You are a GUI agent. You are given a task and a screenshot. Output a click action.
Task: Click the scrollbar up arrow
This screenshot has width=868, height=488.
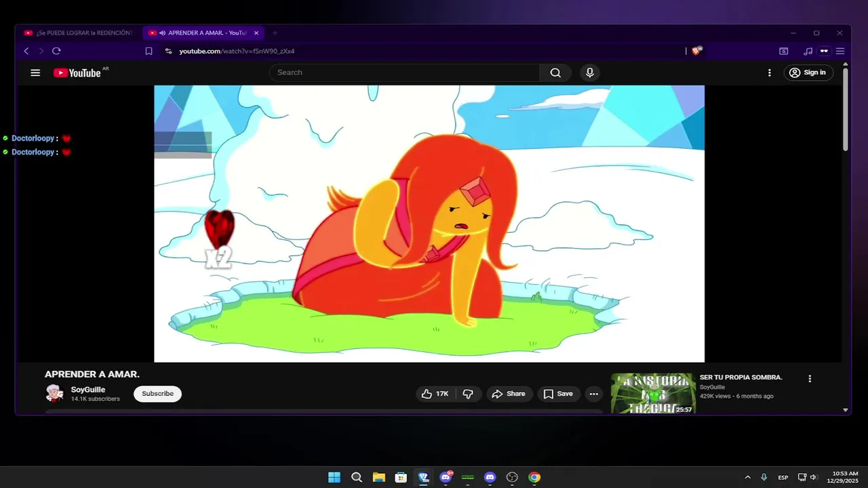845,64
